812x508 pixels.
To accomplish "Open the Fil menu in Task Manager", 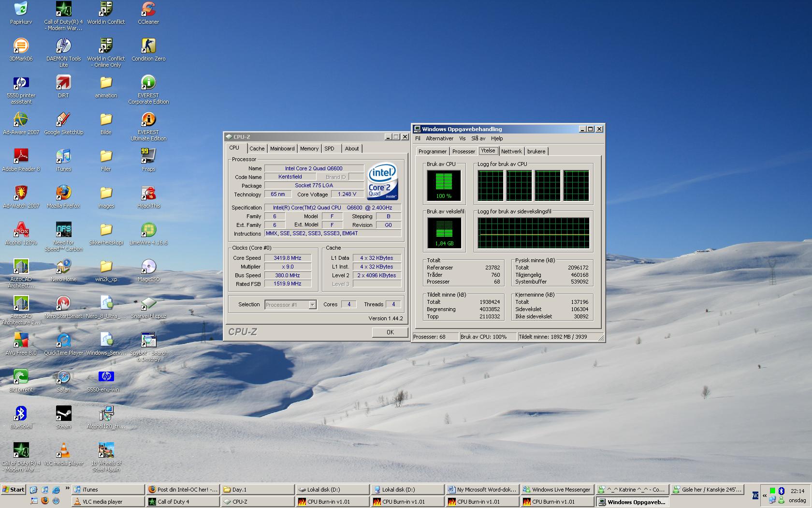I will 418,138.
